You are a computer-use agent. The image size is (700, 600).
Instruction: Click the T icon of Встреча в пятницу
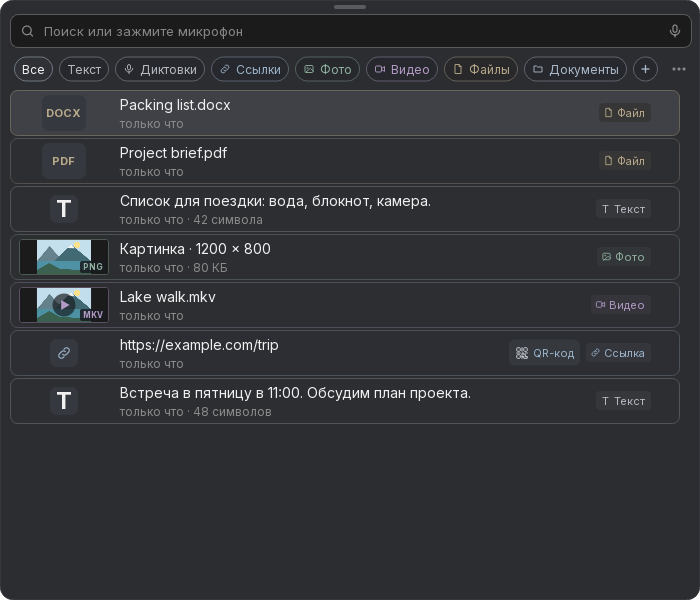64,401
